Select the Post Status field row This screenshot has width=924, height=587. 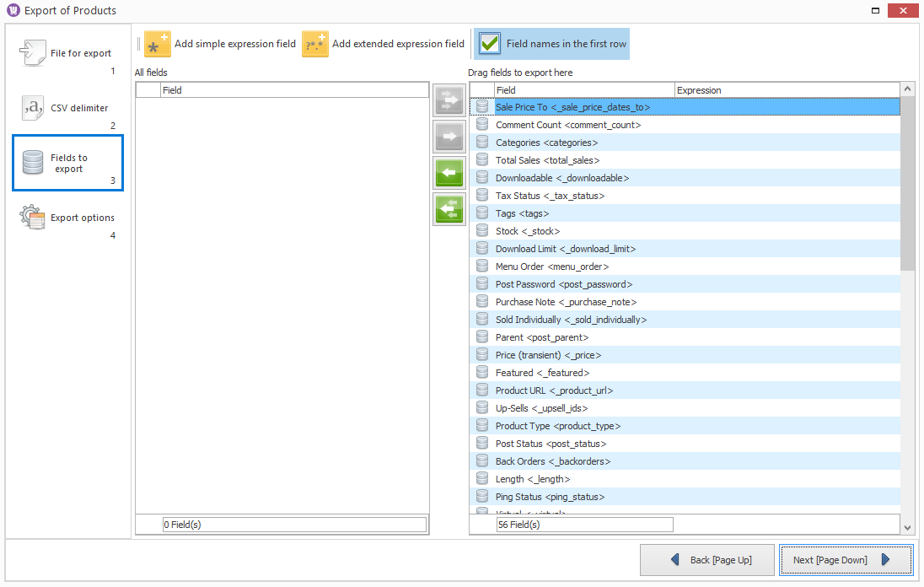coord(685,443)
